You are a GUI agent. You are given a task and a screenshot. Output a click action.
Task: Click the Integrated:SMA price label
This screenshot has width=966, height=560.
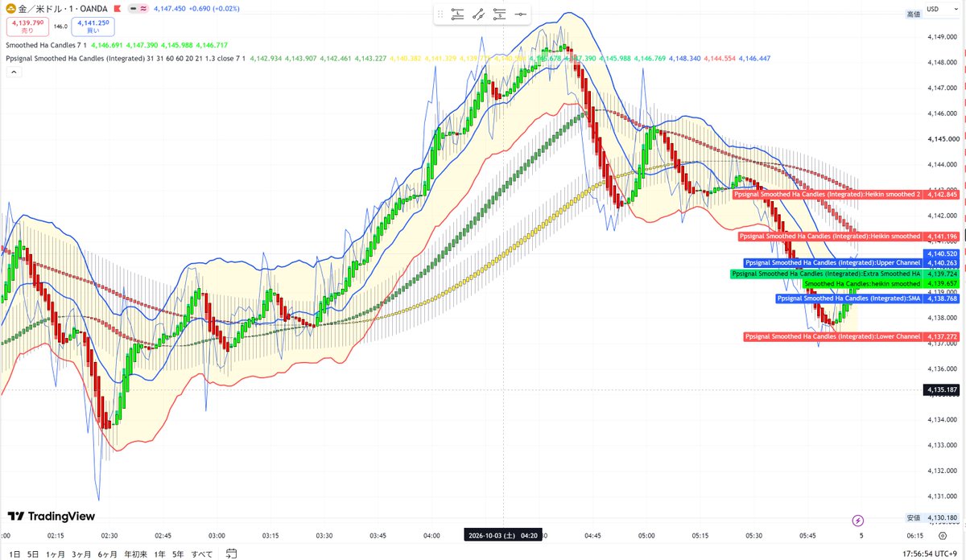(867, 299)
